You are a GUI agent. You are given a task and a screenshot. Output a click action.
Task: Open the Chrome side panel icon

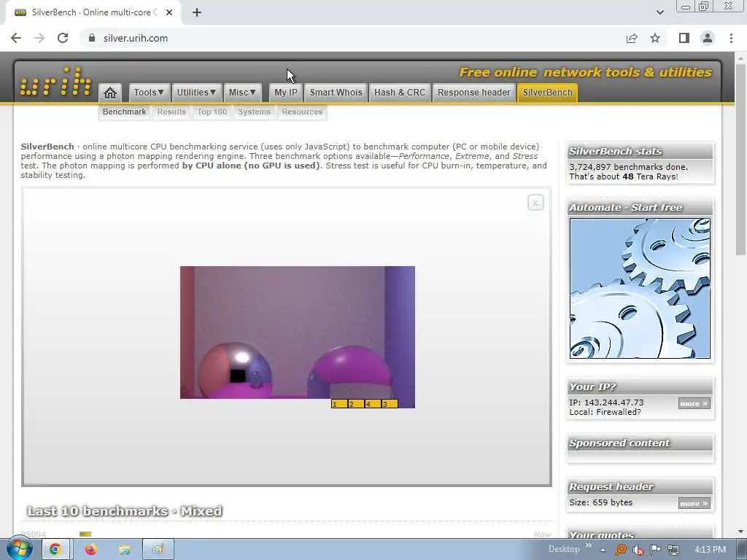pos(684,38)
